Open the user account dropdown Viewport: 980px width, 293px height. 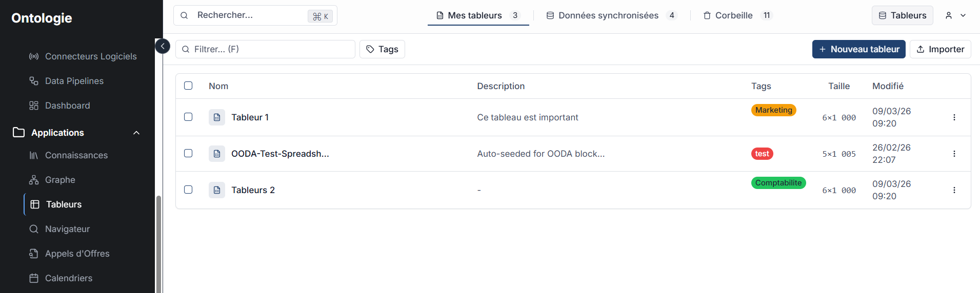coord(955,15)
